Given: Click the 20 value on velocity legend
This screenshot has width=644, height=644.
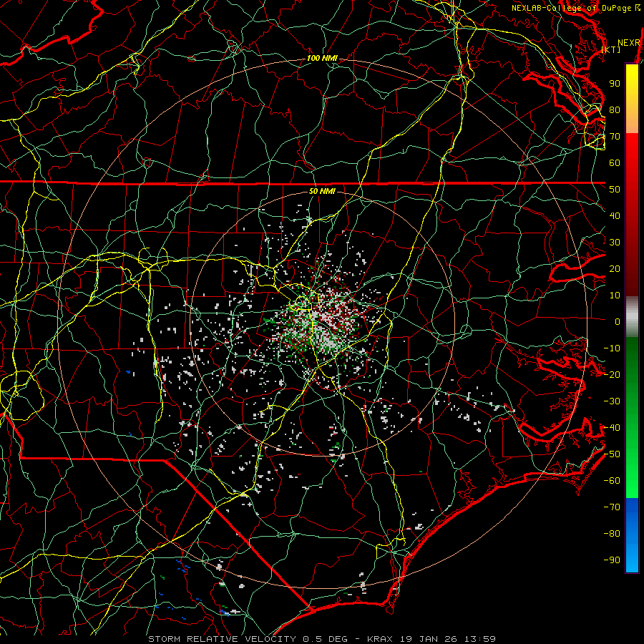Looking at the screenshot, I should click(x=615, y=268).
